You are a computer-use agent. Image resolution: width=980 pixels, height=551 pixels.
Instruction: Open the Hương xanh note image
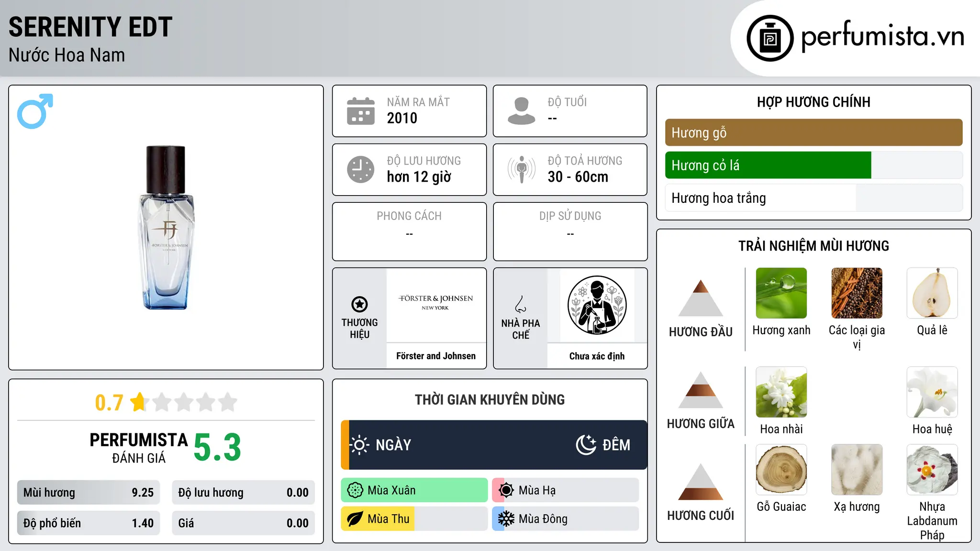pos(781,293)
